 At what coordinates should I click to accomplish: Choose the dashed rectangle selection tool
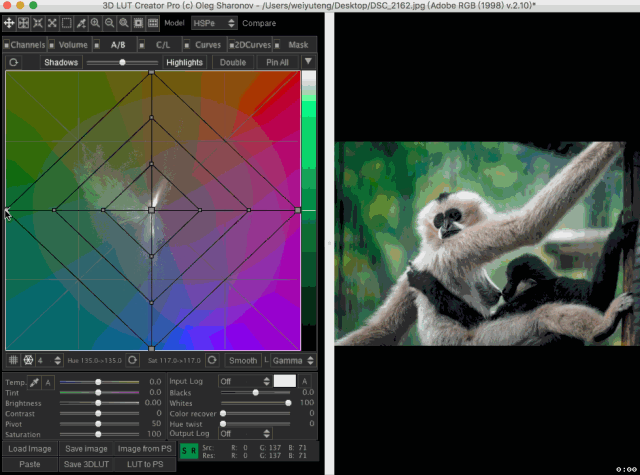66,23
